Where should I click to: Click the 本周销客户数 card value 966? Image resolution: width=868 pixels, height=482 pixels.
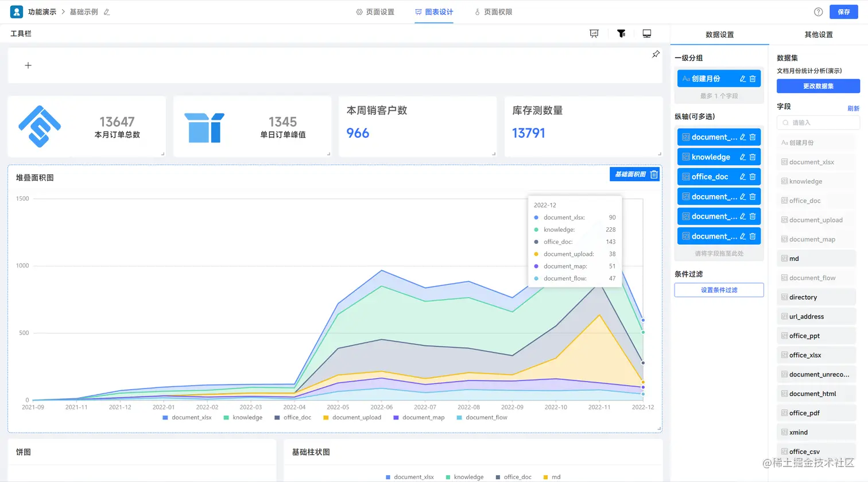(358, 134)
